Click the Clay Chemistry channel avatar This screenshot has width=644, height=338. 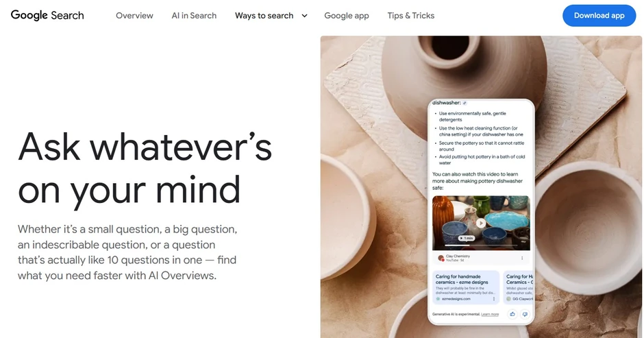point(441,258)
